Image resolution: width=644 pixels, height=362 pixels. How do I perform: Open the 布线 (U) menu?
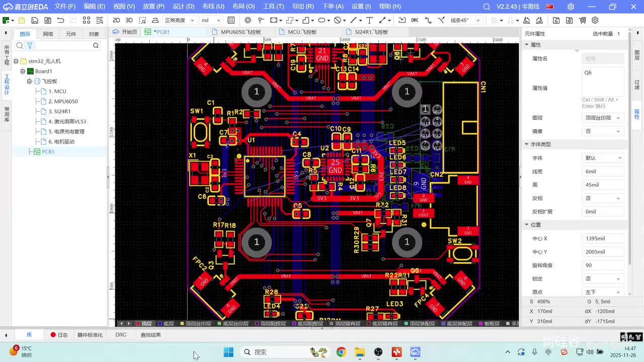[x=213, y=7]
